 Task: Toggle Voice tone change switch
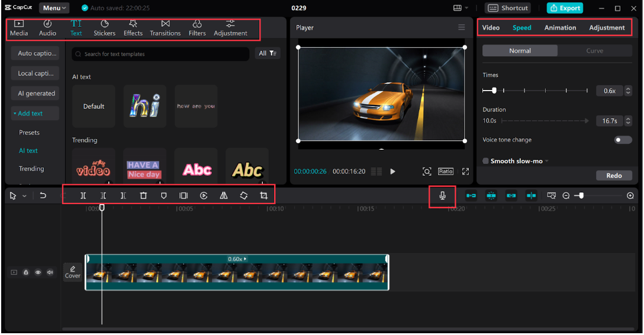[x=623, y=140]
